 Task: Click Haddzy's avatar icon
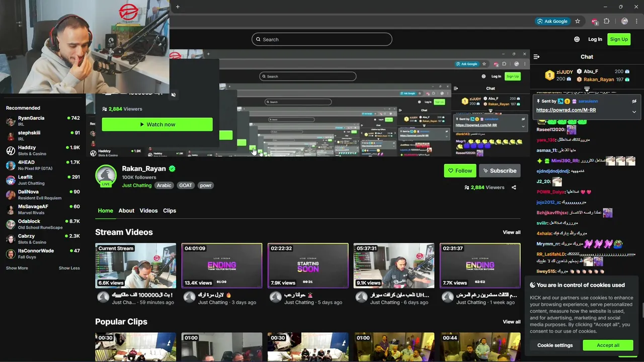(x=11, y=151)
